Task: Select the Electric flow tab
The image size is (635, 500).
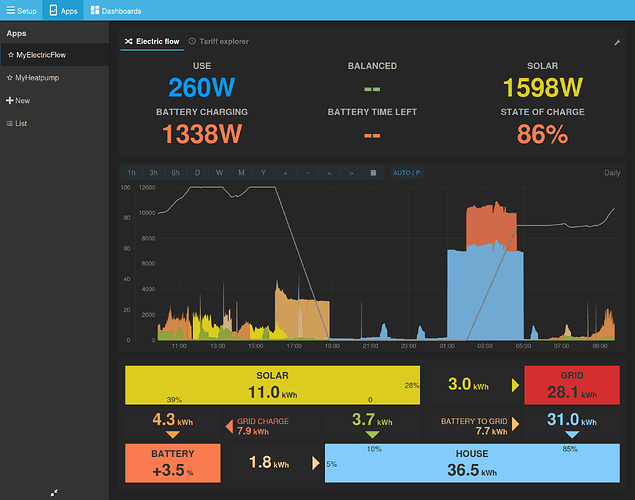Action: click(152, 41)
